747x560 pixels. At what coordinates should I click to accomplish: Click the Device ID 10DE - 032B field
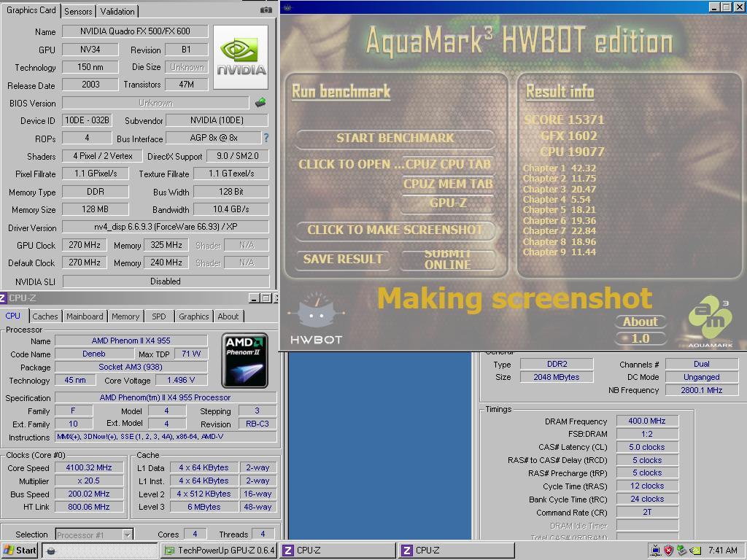[x=87, y=120]
